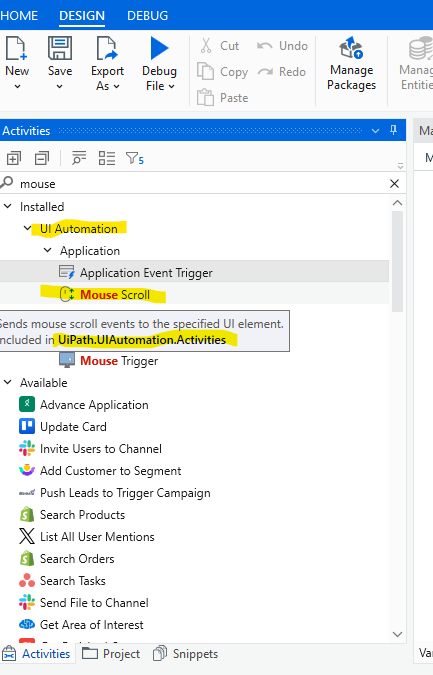Open the Save dropdown arrow
Screen dimensions: 433x675
click(59, 87)
